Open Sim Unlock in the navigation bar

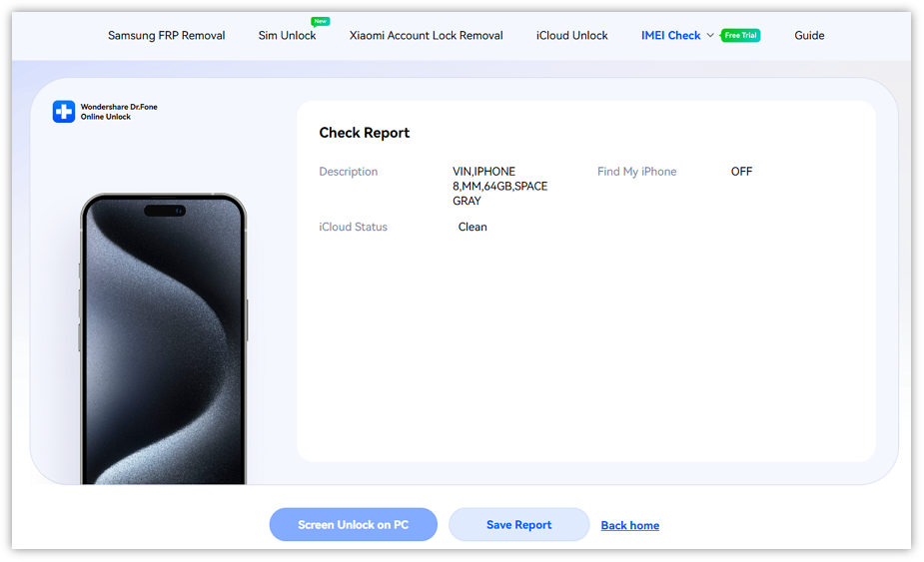(x=287, y=35)
